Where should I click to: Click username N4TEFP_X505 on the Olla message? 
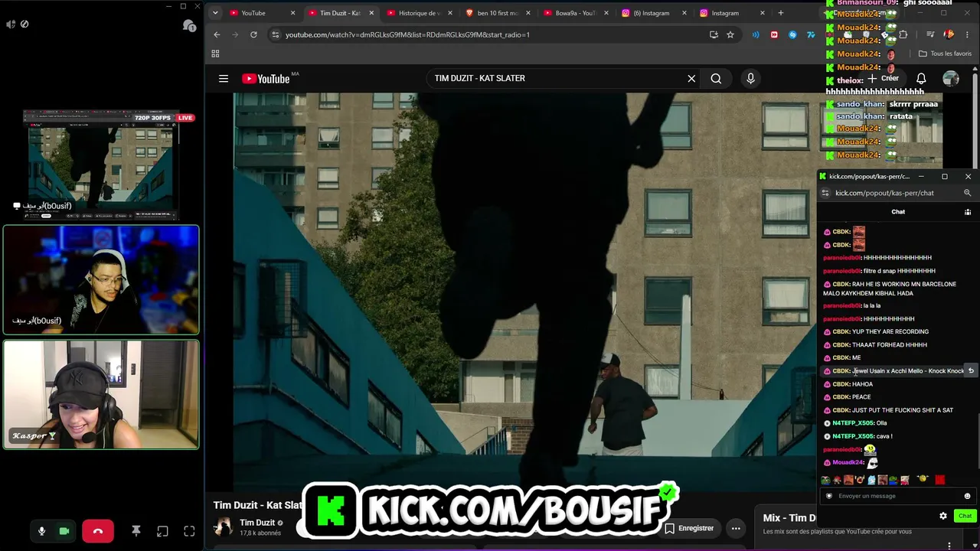click(x=853, y=423)
